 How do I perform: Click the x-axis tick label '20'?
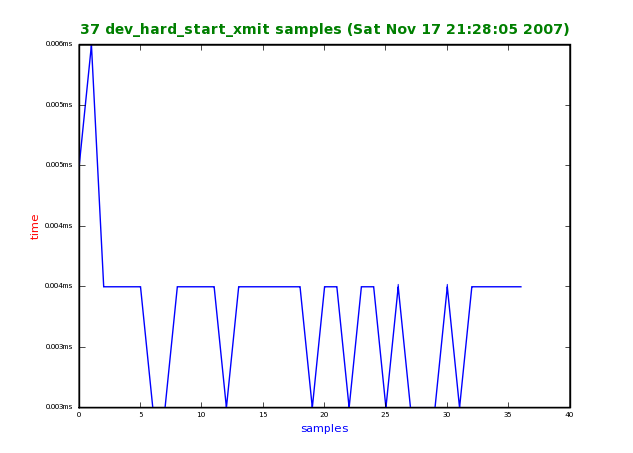(x=324, y=415)
